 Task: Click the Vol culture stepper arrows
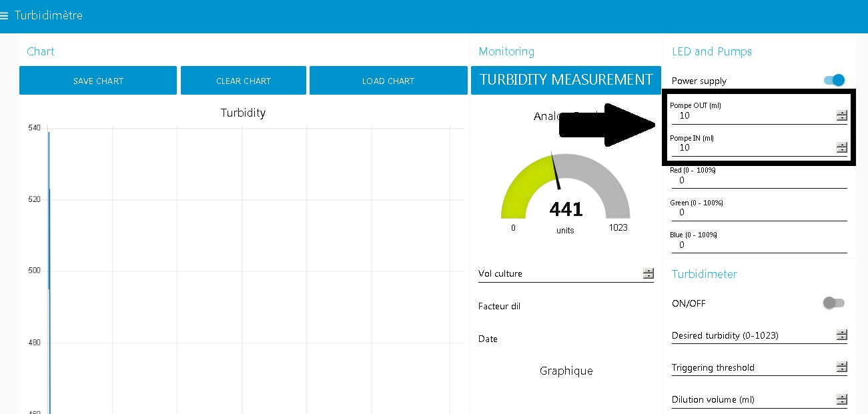tap(648, 273)
